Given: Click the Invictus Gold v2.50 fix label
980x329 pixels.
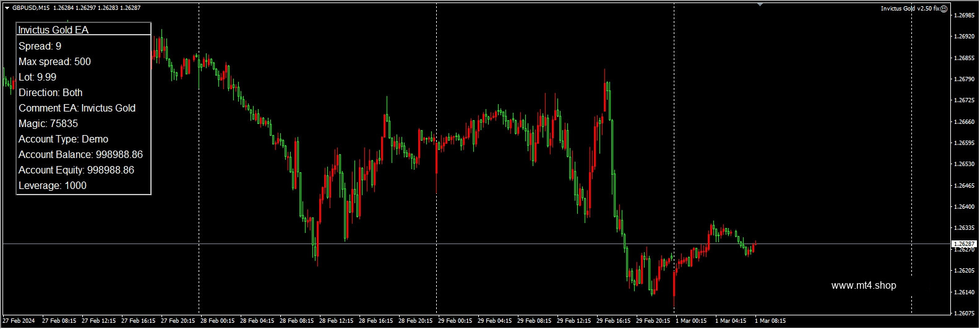Looking at the screenshot, I should [910, 9].
